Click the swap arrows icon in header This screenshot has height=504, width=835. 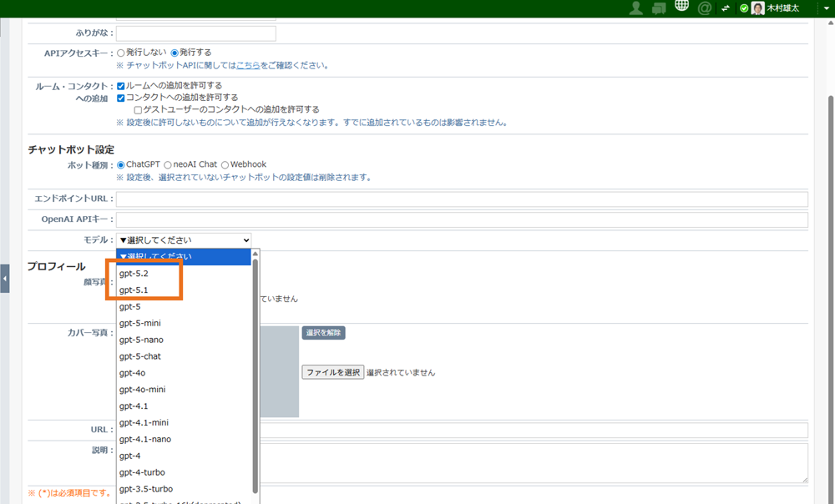[x=726, y=8]
